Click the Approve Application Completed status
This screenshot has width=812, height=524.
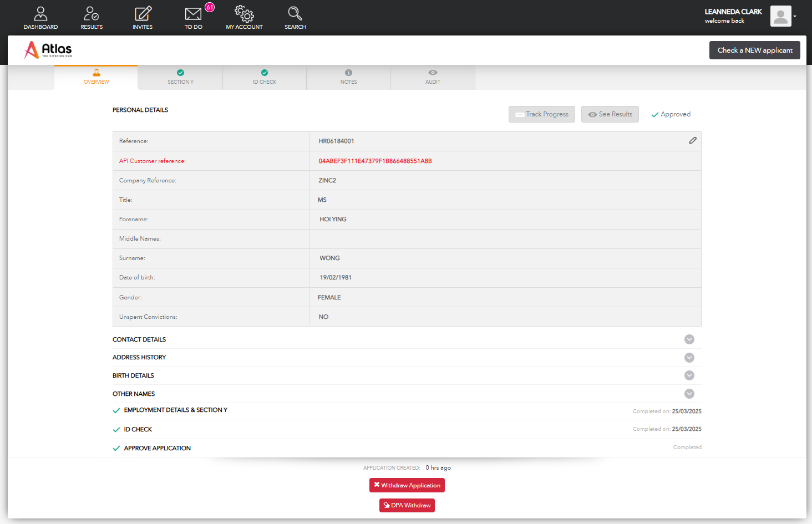(x=687, y=447)
